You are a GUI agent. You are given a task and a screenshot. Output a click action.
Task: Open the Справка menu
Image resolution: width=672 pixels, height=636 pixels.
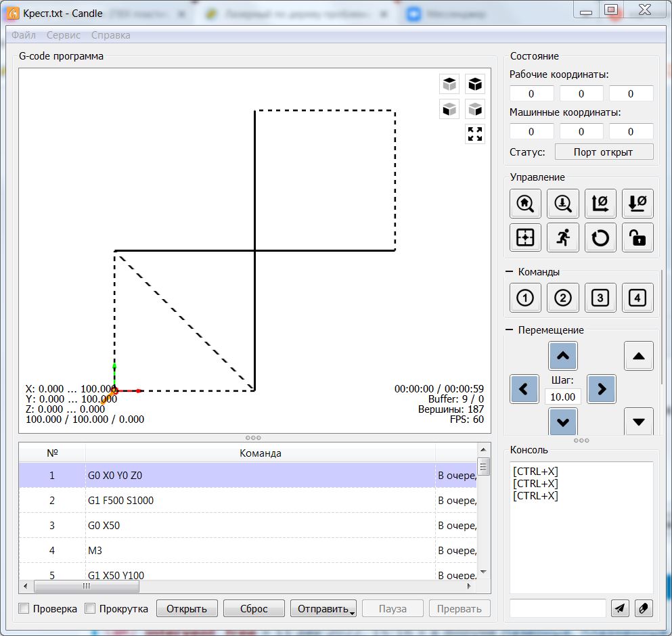click(110, 35)
